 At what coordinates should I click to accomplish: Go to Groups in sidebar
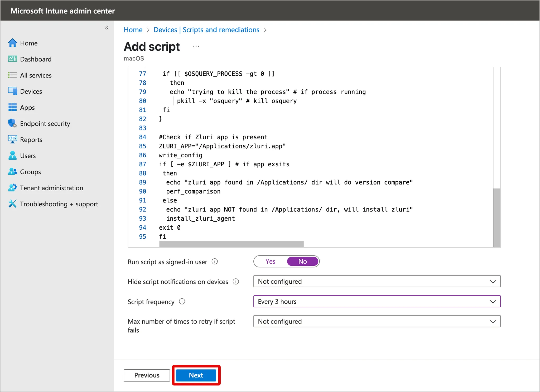[30, 172]
